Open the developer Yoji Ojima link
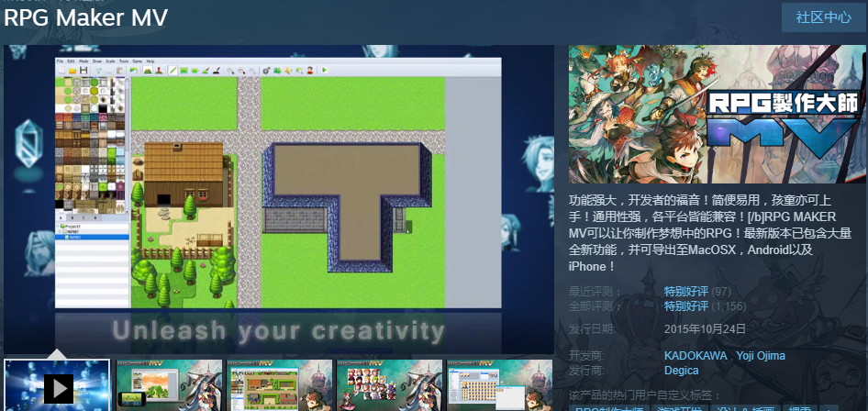 click(761, 356)
